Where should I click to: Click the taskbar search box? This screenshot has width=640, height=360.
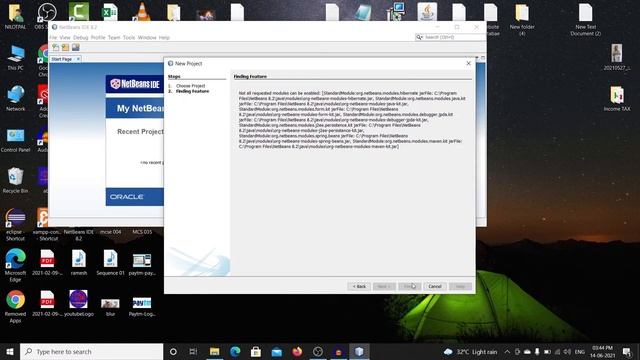91,351
